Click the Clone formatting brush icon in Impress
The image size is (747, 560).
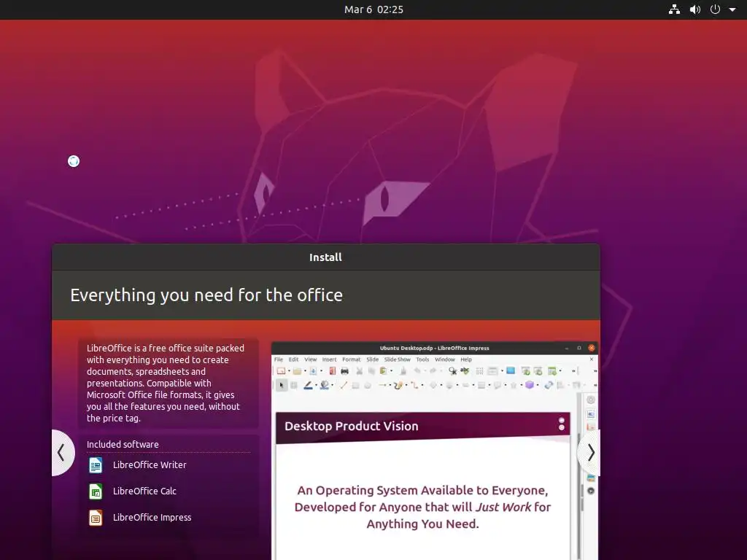403,371
